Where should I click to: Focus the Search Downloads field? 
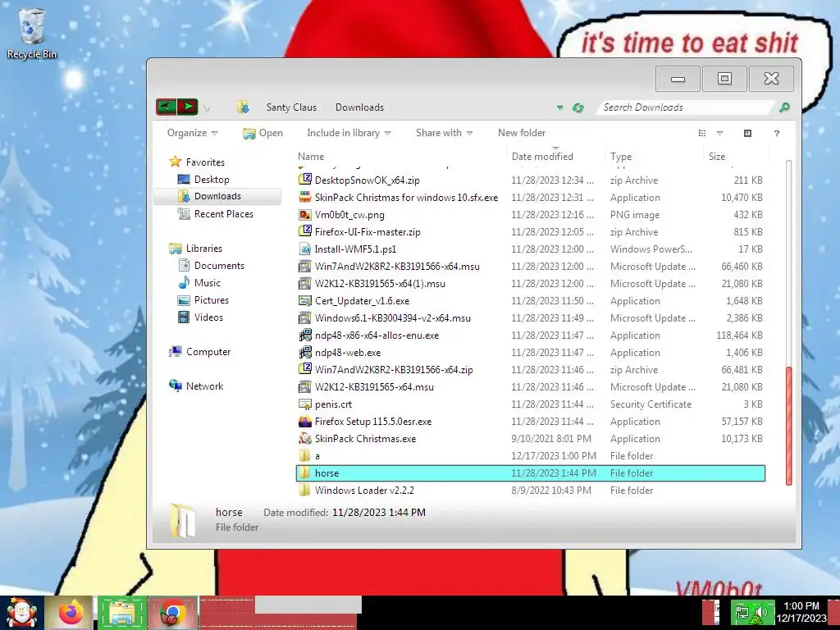pos(687,107)
